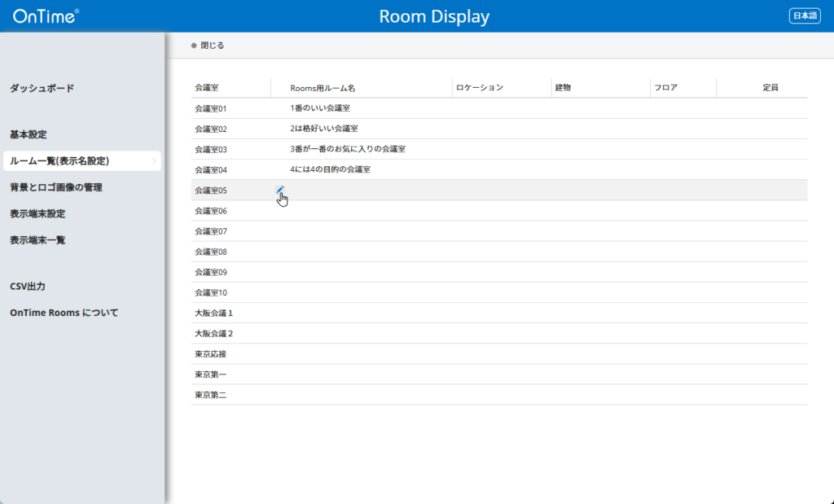Click the 大阪会議１ row

point(214,313)
